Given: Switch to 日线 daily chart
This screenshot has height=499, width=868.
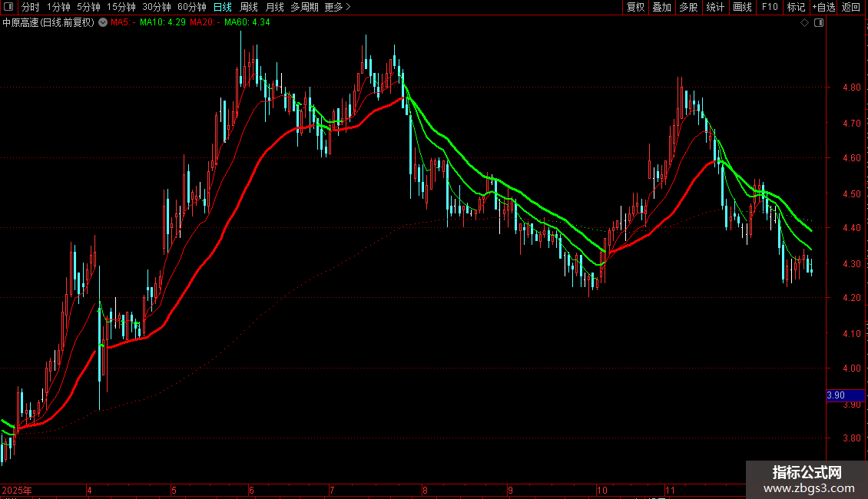Looking at the screenshot, I should [x=223, y=7].
